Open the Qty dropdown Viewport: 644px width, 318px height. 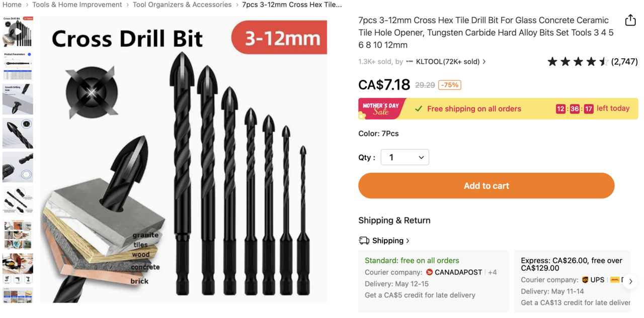click(405, 157)
